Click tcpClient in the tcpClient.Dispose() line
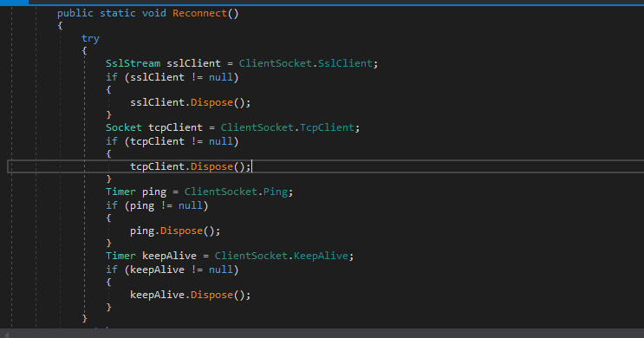 coord(157,166)
